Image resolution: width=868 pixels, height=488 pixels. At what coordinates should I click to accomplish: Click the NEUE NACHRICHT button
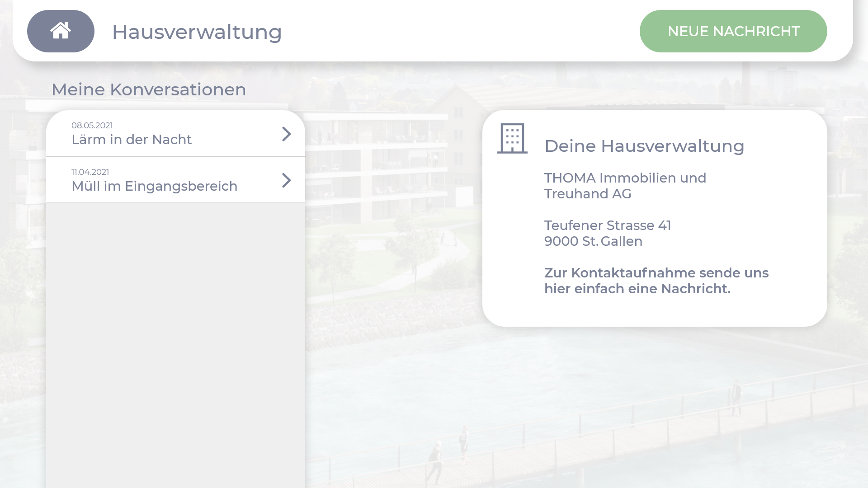[733, 31]
